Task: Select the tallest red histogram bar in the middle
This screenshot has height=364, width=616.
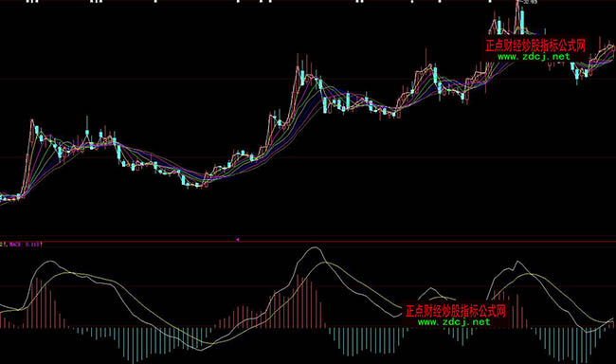Action: pyautogui.click(x=298, y=300)
